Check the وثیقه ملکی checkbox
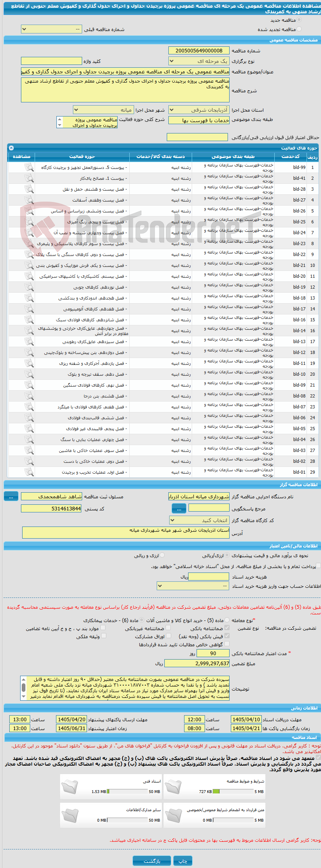The image size is (321, 868). coord(104,636)
